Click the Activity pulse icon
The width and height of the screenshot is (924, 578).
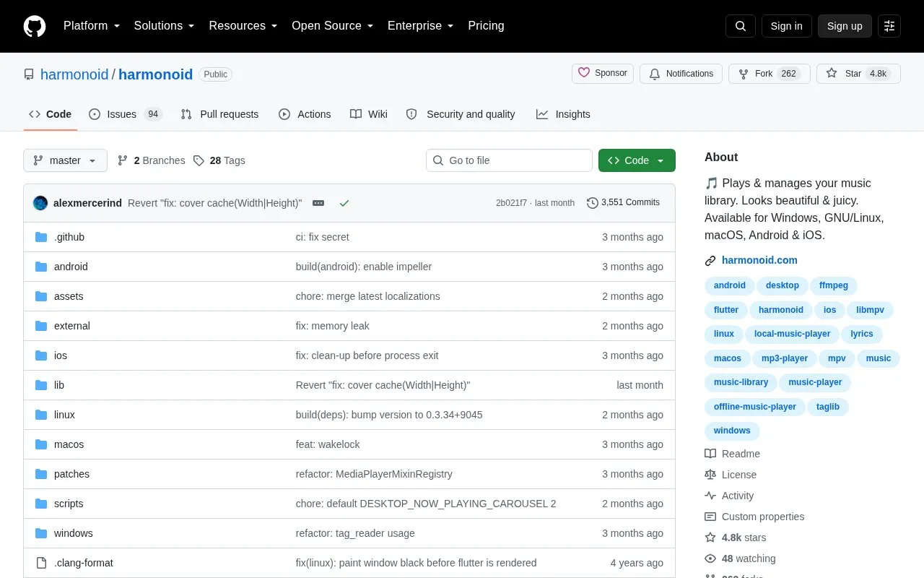[710, 496]
